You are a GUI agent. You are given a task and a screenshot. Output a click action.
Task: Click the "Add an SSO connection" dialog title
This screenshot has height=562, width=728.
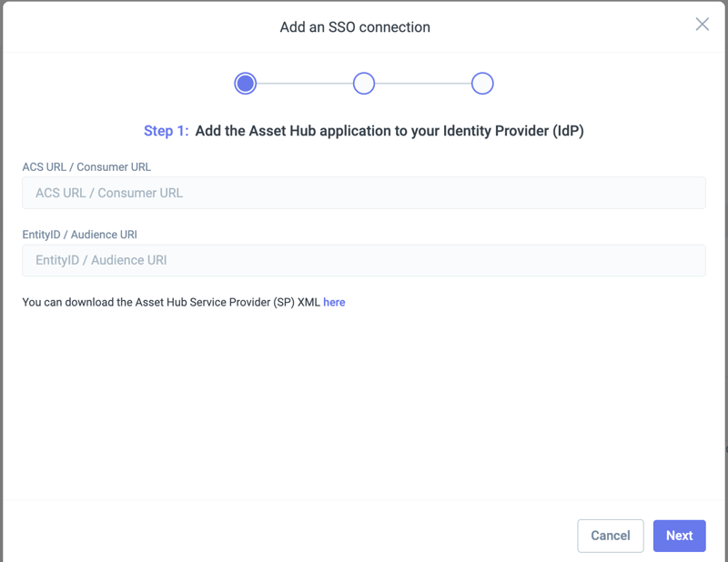coord(355,27)
